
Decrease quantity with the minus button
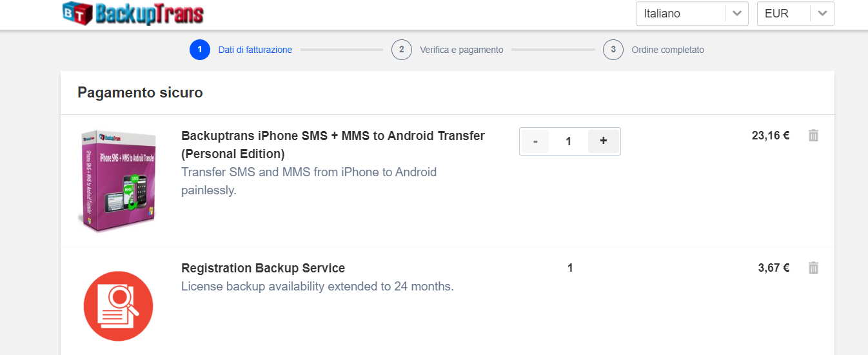(x=535, y=141)
